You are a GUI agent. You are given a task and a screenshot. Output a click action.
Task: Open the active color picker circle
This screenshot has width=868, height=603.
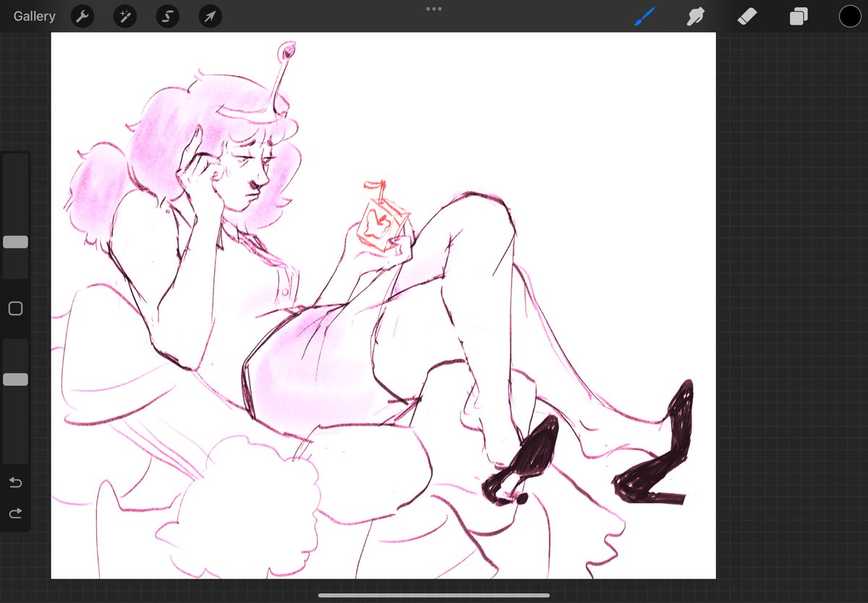click(850, 16)
